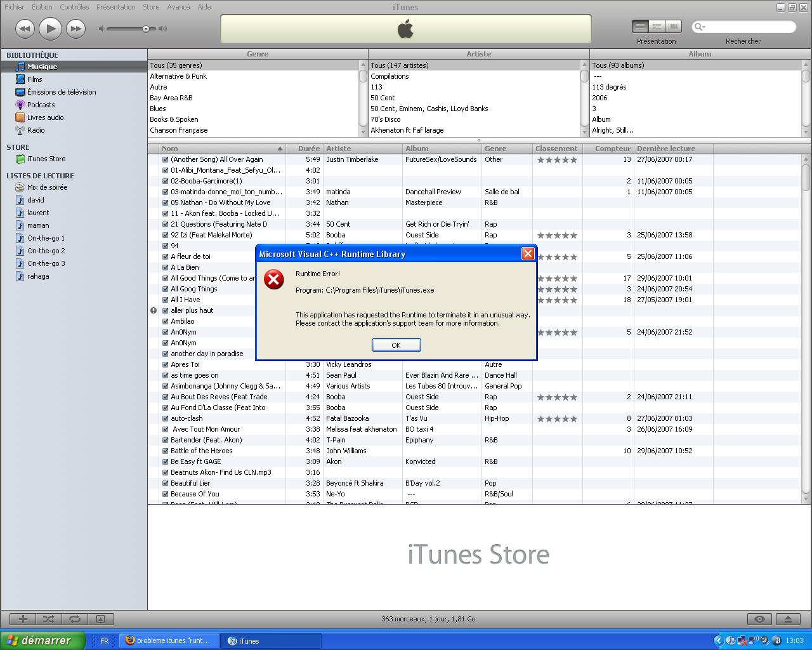
Task: Open the Présentation menu
Action: pyautogui.click(x=115, y=7)
